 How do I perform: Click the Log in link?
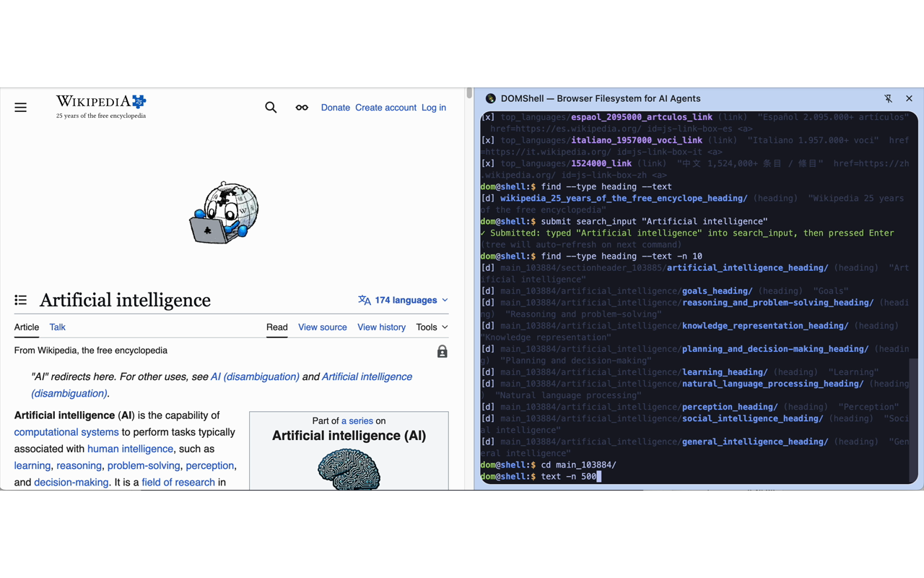433,107
